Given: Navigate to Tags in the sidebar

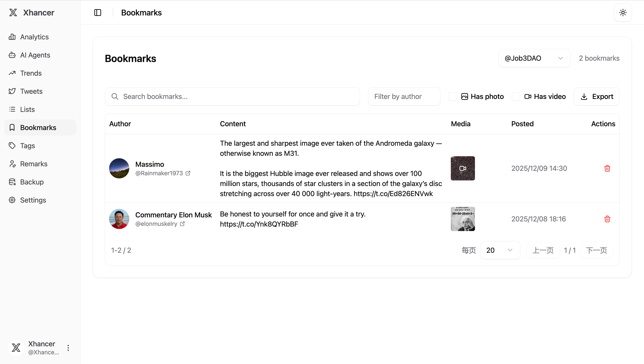Looking at the screenshot, I should click(28, 146).
